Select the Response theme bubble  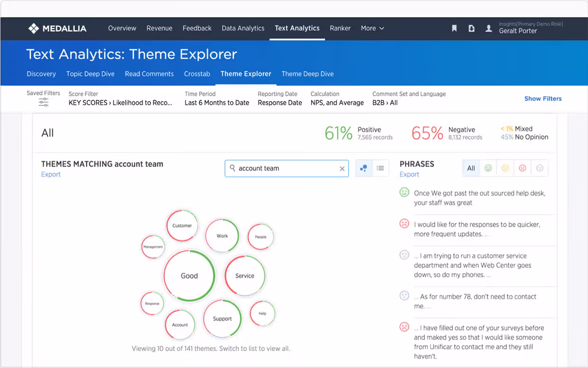coord(152,304)
